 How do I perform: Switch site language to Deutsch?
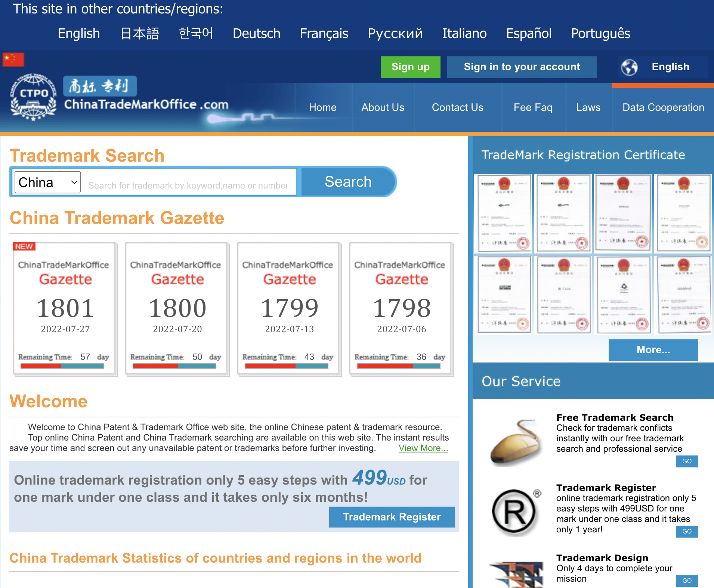256,34
